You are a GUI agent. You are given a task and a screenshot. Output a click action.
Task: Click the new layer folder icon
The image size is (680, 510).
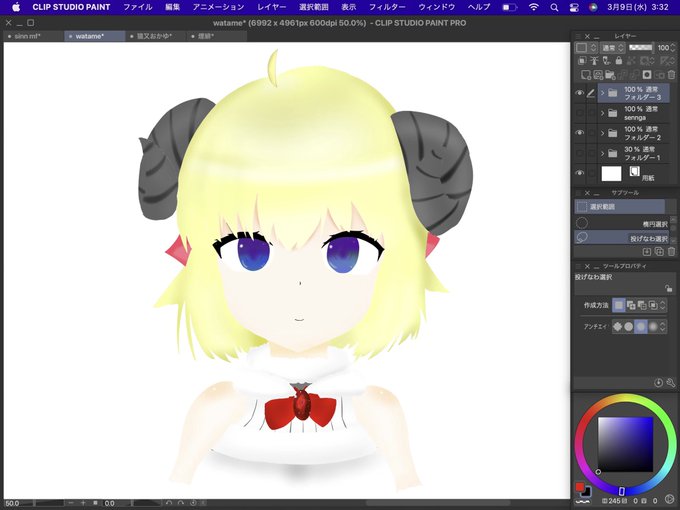(610, 75)
